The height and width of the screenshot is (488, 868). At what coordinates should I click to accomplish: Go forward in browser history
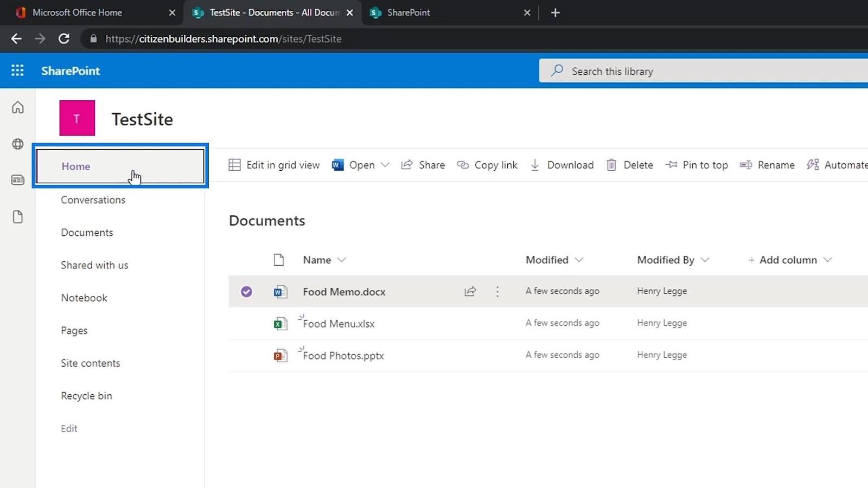pyautogui.click(x=40, y=38)
